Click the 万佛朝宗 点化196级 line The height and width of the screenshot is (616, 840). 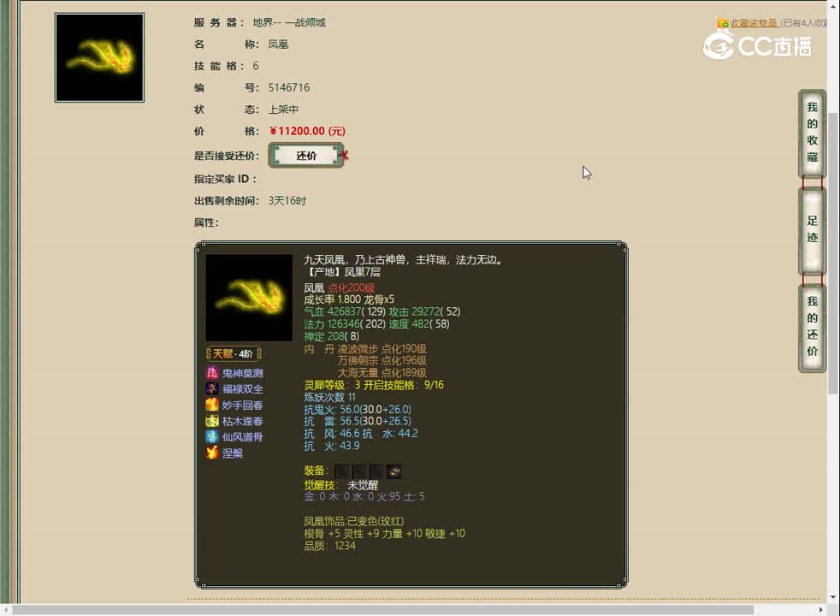point(382,360)
